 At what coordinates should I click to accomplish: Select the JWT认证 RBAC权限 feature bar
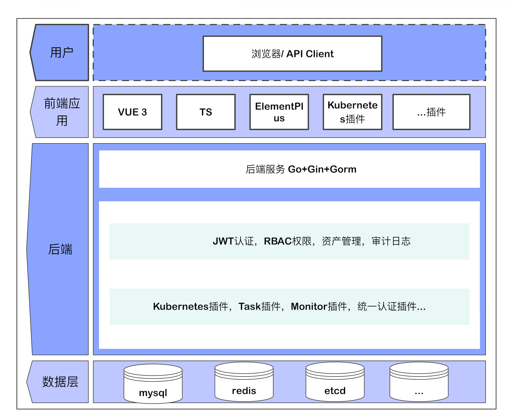(289, 241)
